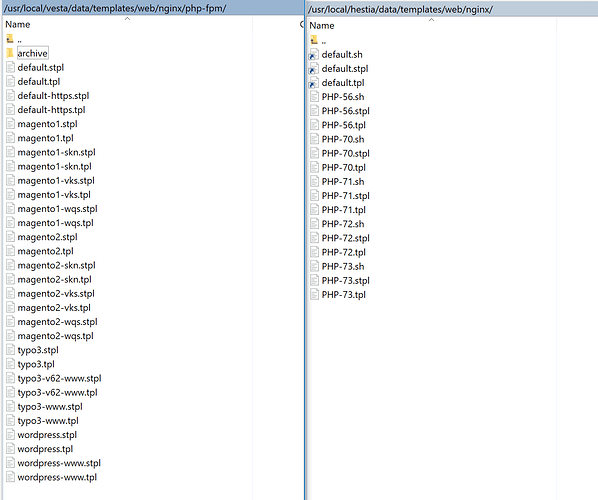Focus the vesta php-fpm path bar
Screen dimensions: 598x500
point(153,8)
